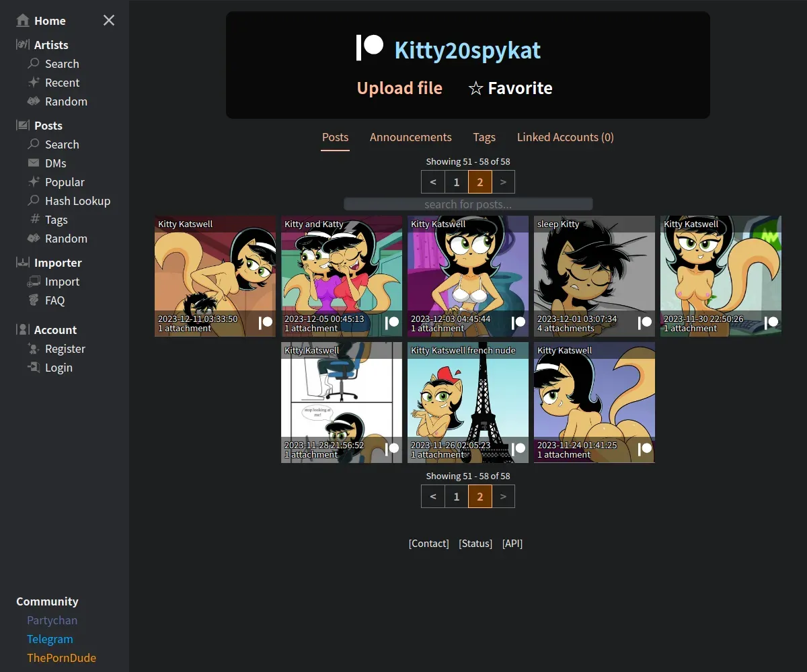The image size is (807, 672).
Task: Open the Posts section heading icon
Action: pyautogui.click(x=23, y=126)
